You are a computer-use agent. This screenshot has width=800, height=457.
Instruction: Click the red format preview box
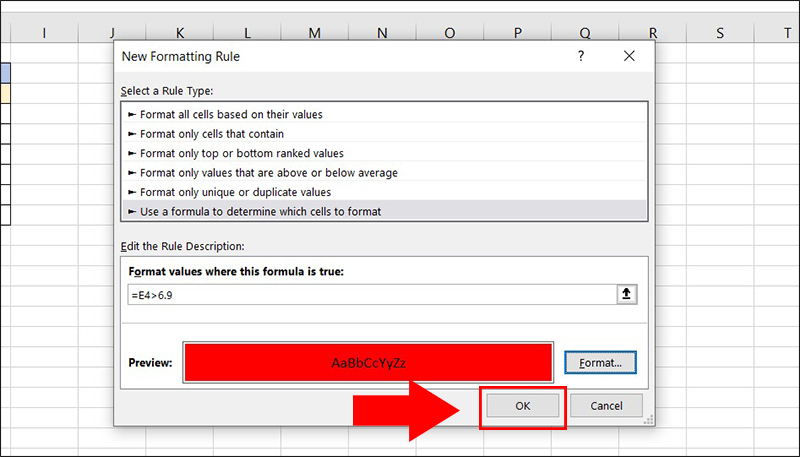tap(368, 363)
